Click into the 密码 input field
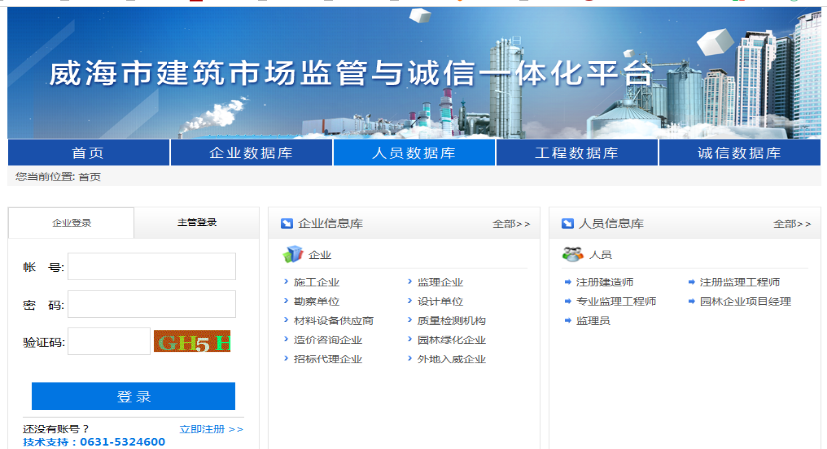This screenshot has height=449, width=827. point(152,304)
